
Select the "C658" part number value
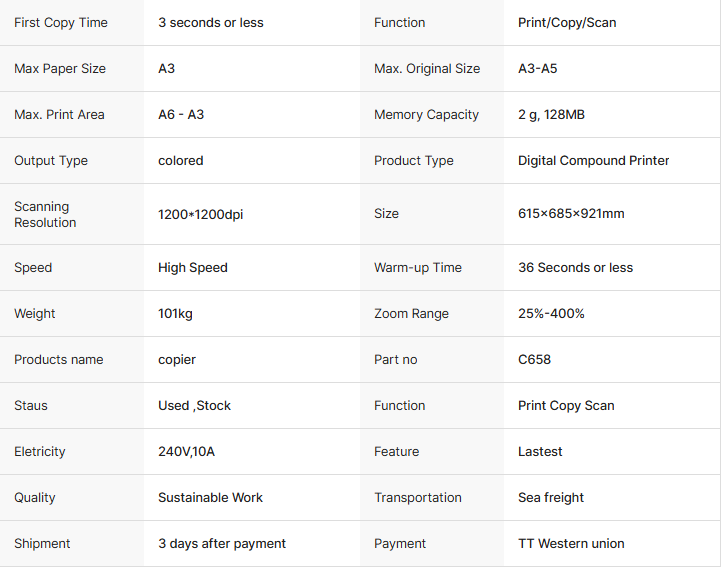(534, 360)
